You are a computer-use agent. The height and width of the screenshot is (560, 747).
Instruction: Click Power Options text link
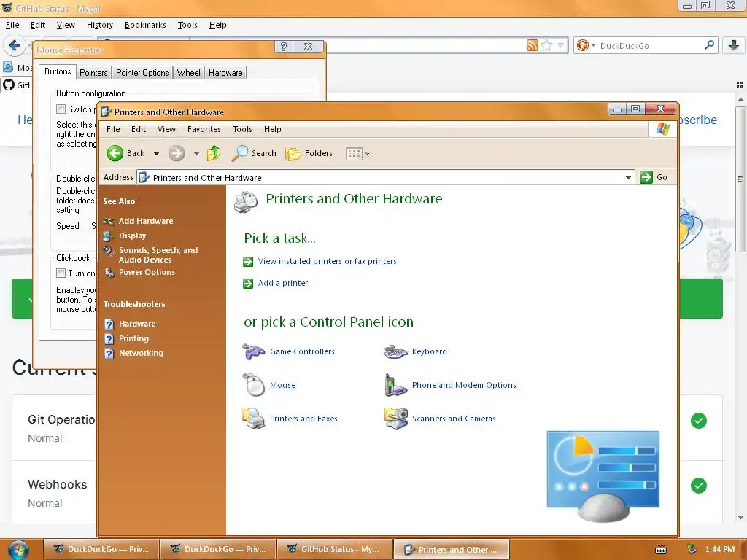pos(147,273)
